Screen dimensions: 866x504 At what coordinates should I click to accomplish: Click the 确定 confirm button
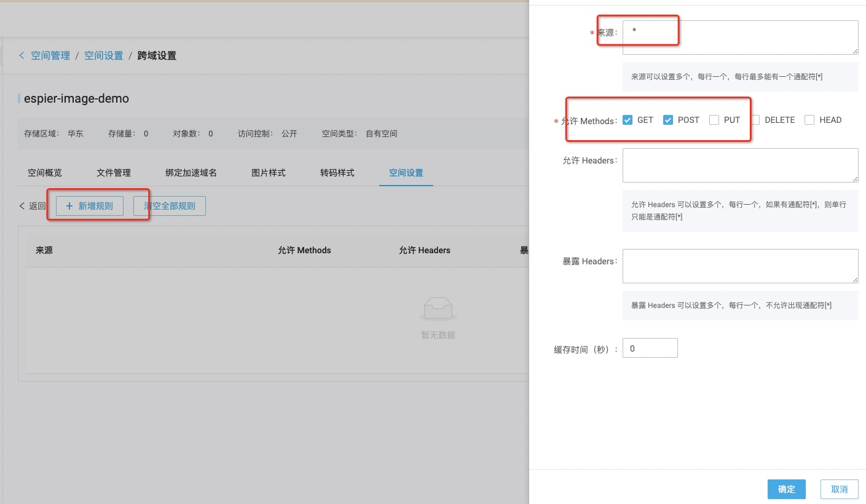click(x=786, y=489)
